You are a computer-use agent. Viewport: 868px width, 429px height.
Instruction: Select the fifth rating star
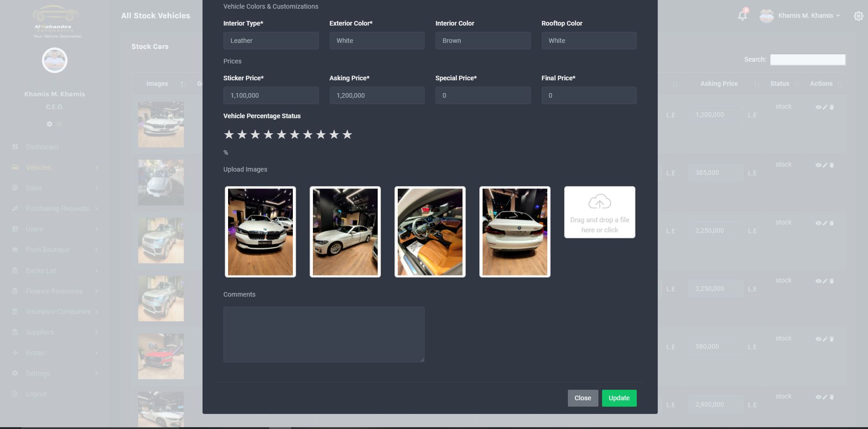pyautogui.click(x=281, y=134)
